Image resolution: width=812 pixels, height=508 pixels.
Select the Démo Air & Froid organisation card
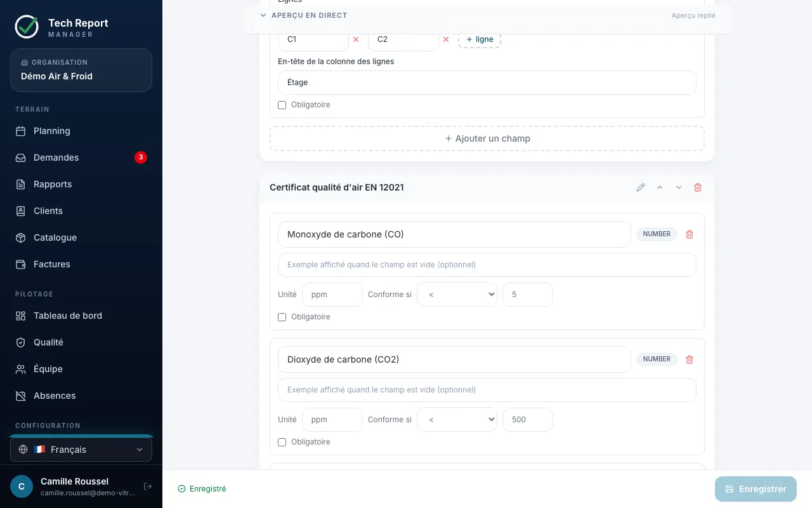[81, 70]
